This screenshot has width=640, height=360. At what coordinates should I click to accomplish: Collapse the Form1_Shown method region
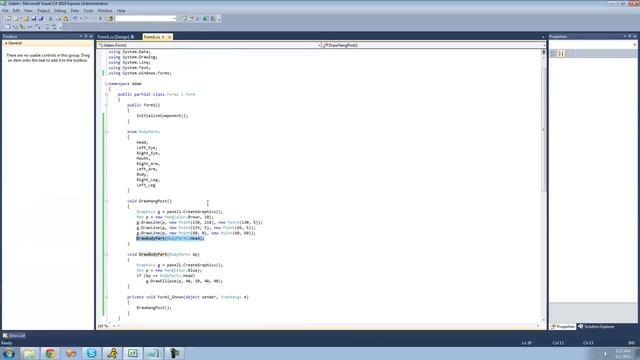(x=106, y=297)
